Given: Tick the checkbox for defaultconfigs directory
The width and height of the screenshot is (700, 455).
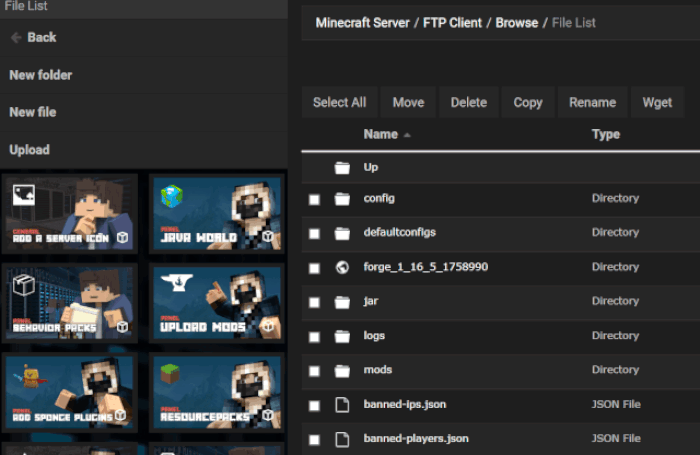Looking at the screenshot, I should pos(314,234).
